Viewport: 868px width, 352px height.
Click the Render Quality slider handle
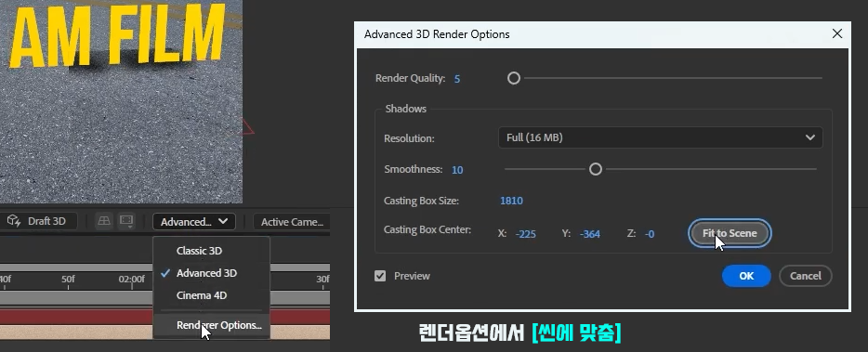click(x=514, y=78)
